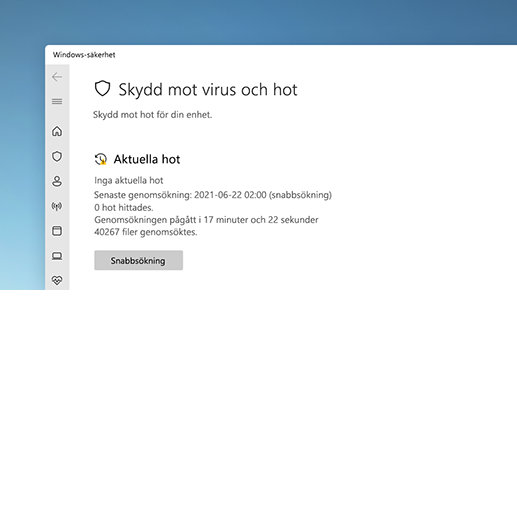Open firewall and network protection icon
Image resolution: width=517 pixels, height=517 pixels.
coord(57,206)
